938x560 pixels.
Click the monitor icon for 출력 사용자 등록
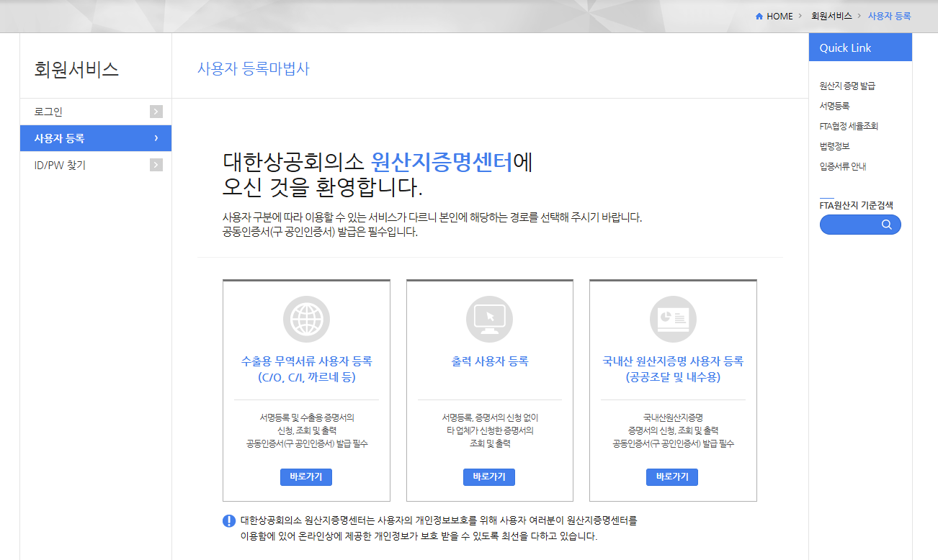click(489, 319)
